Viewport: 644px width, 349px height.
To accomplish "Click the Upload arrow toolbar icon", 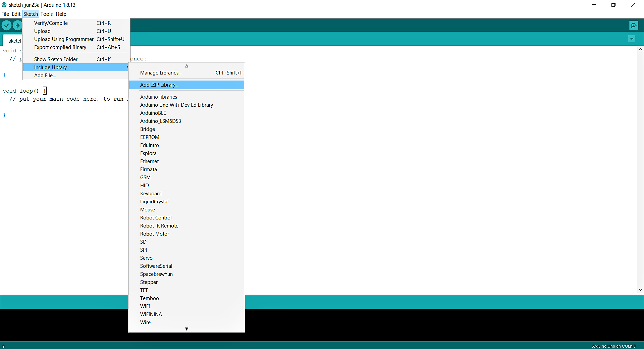I will tap(17, 25).
